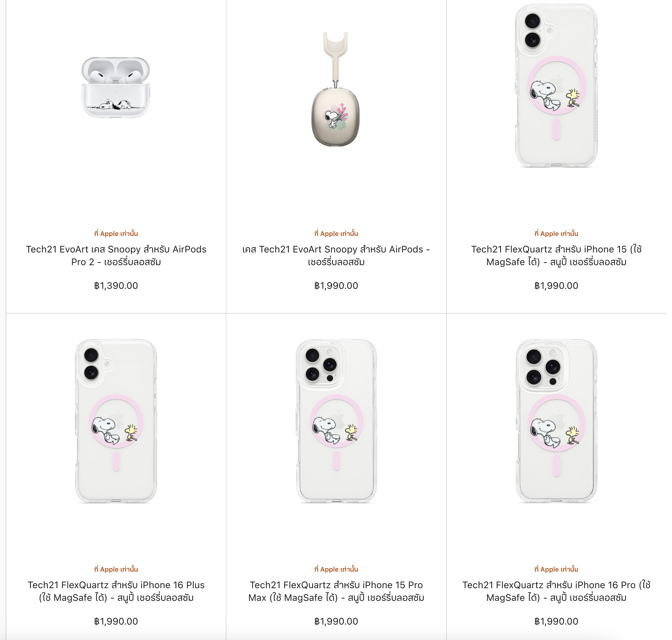Click the AirPods case ฿1,990.00 price

click(x=336, y=286)
